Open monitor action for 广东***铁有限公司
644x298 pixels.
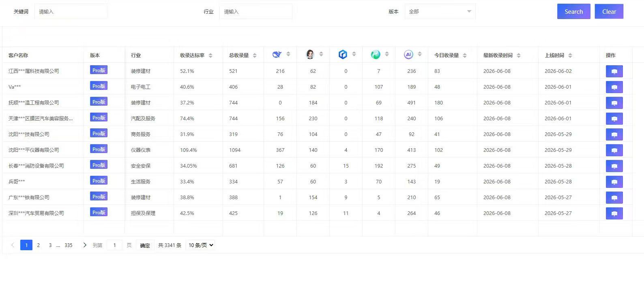[614, 198]
